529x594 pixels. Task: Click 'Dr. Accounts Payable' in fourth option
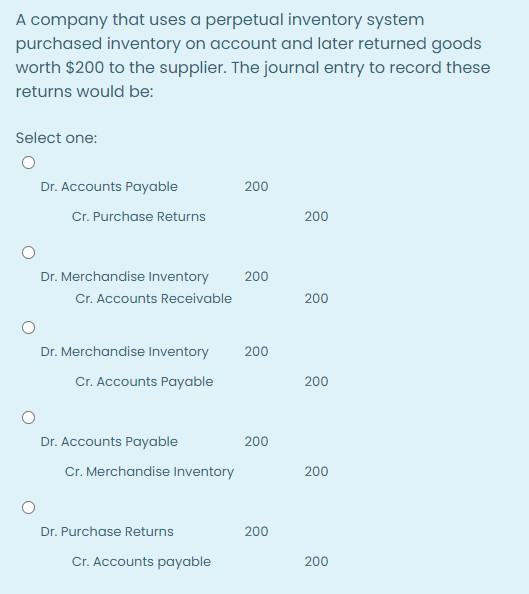109,442
